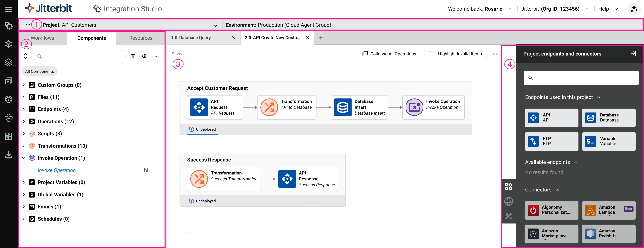Collapse the Invoke Operation (1) node
Image resolution: width=644 pixels, height=248 pixels.
(x=24, y=158)
